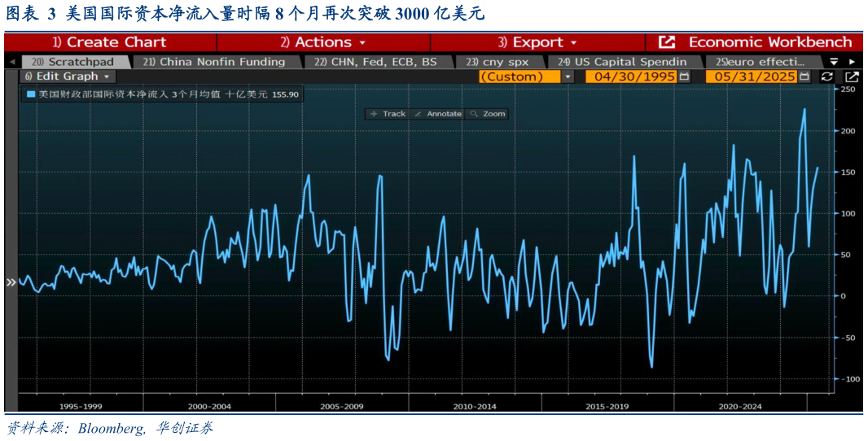Enable the Track crosshair toggle

[x=388, y=114]
